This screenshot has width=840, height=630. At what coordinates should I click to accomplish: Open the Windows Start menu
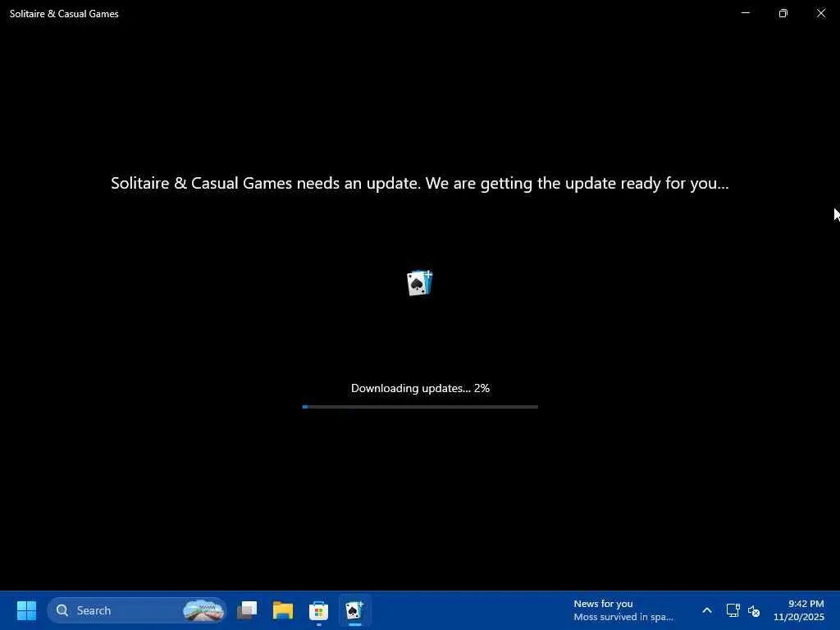coord(26,610)
